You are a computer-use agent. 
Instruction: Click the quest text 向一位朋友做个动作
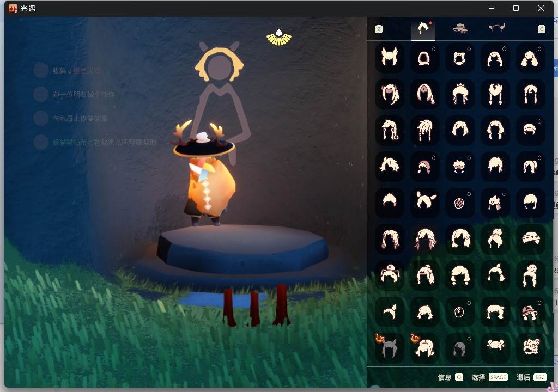[83, 95]
